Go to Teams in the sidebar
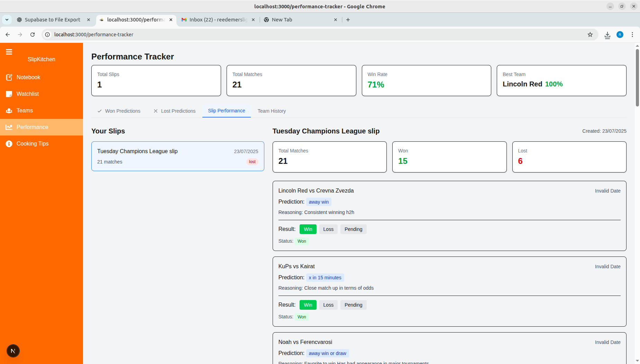The width and height of the screenshot is (640, 364). pyautogui.click(x=25, y=111)
